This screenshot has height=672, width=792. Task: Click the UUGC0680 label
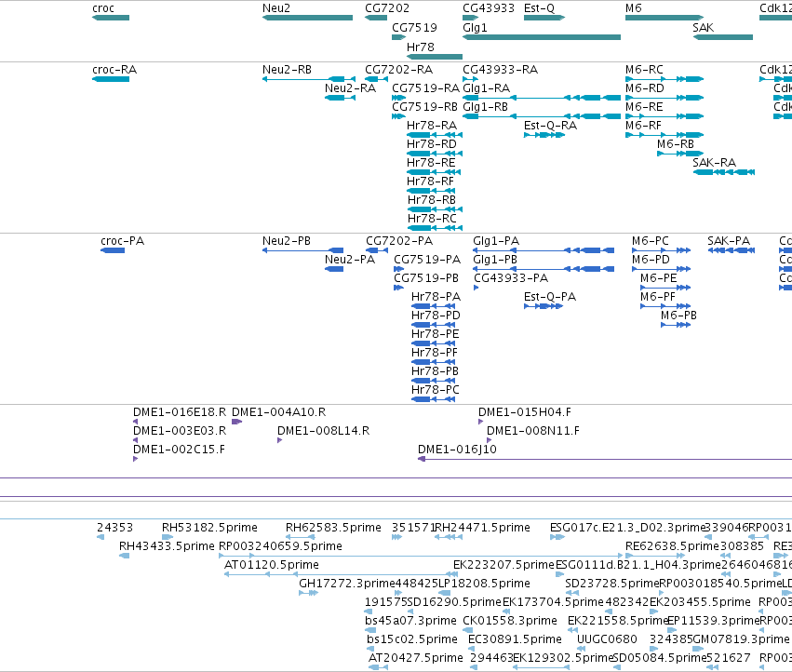(607, 639)
